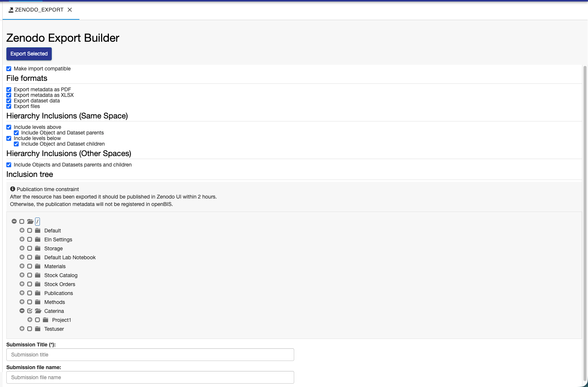Expand the Default Lab Notebook node

[x=22, y=257]
